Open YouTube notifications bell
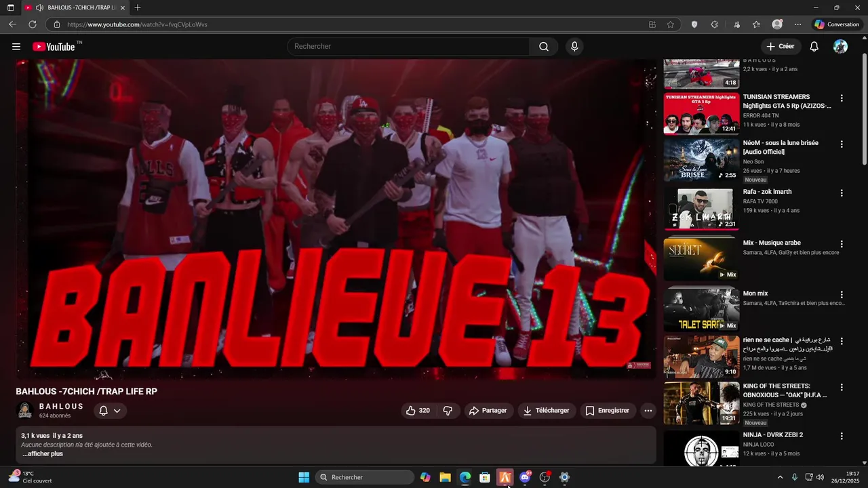Screen dimensions: 868x488 pyautogui.click(x=814, y=47)
